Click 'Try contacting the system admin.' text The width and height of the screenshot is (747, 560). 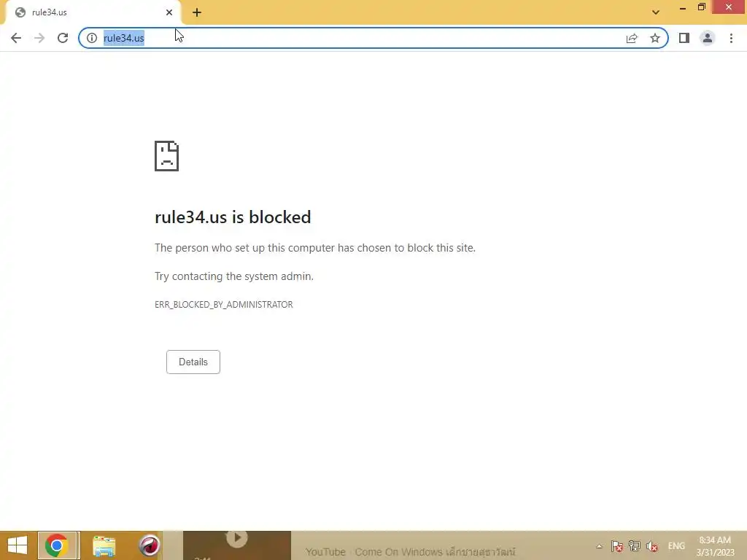[x=234, y=276]
